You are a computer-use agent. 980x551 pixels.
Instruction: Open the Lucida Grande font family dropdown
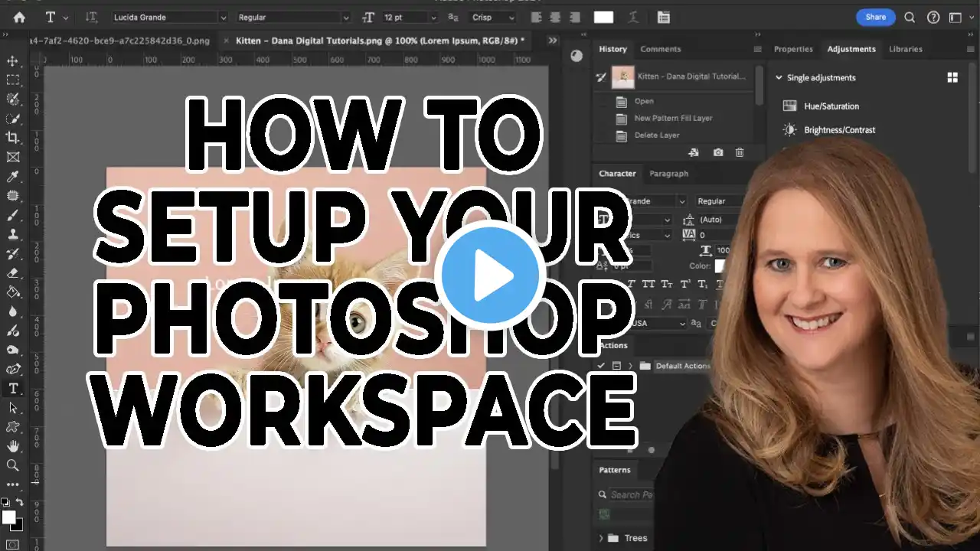tap(169, 17)
